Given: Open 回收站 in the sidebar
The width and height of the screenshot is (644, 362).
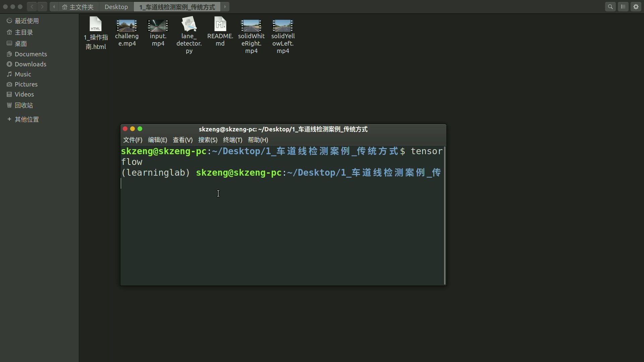Looking at the screenshot, I should [x=39, y=105].
